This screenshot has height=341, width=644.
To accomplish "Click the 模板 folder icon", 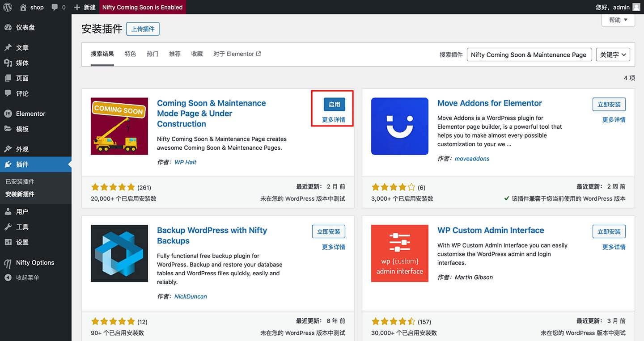I will click(x=8, y=129).
